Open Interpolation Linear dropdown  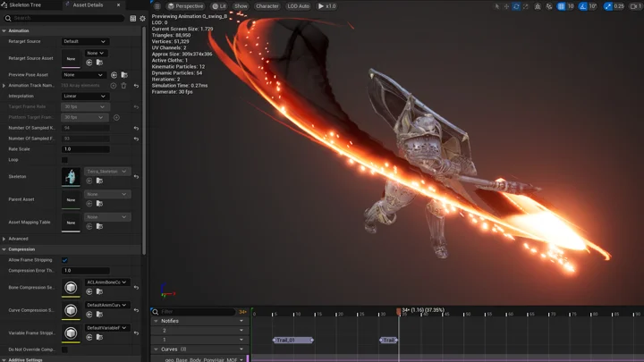point(85,96)
